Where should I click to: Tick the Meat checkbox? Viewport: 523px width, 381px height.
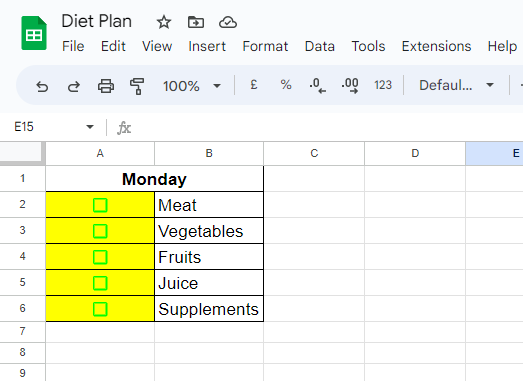(x=100, y=205)
